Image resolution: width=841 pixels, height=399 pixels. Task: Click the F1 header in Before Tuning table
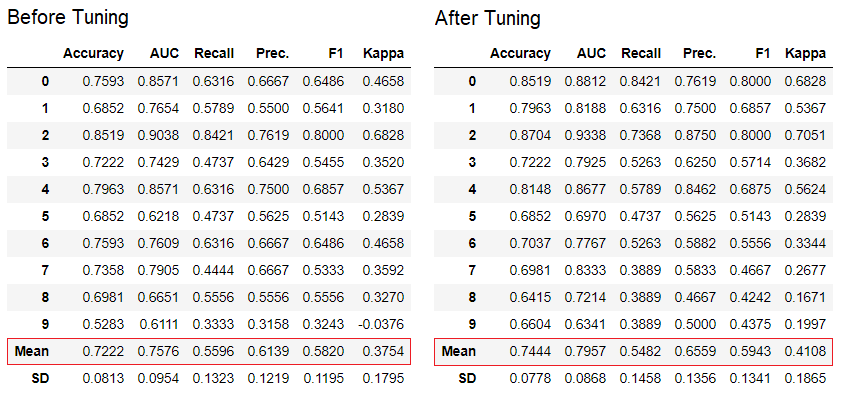pos(337,54)
